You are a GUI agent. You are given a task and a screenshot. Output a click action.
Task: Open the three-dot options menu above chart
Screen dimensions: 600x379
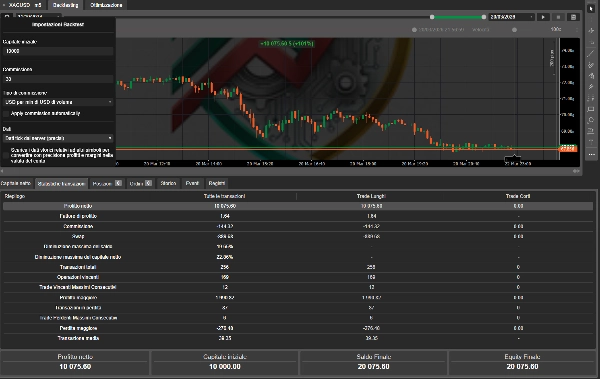(577, 29)
